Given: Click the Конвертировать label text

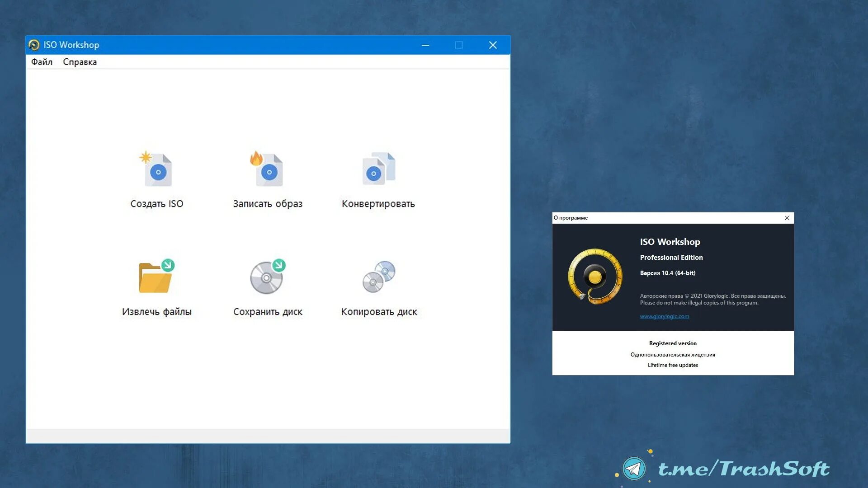Looking at the screenshot, I should pos(378,204).
